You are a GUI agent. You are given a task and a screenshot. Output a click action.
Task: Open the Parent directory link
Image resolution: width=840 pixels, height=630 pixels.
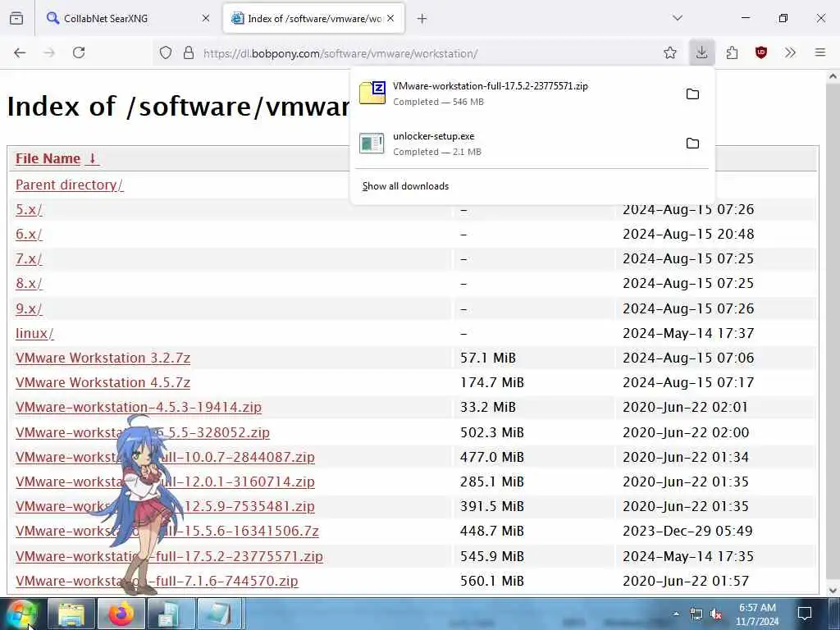69,185
